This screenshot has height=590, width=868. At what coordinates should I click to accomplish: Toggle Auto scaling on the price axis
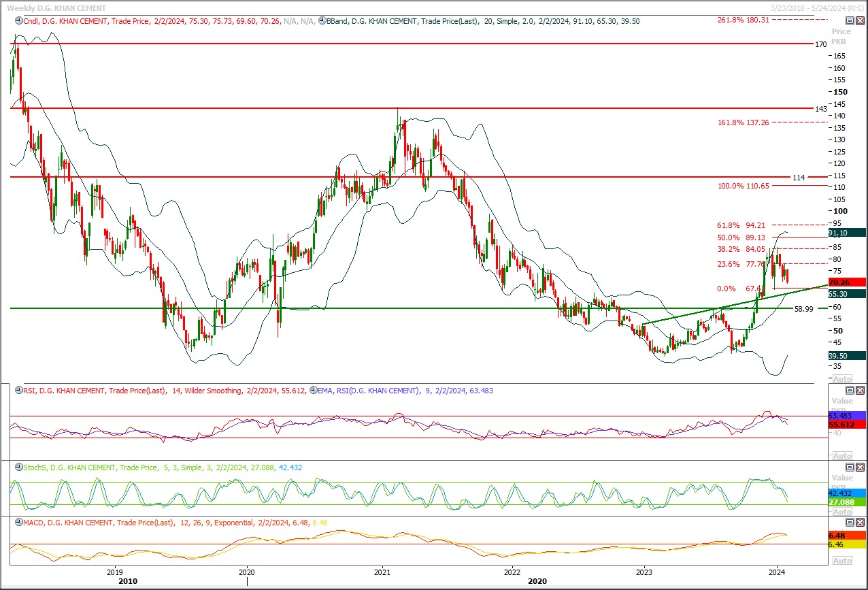click(842, 379)
